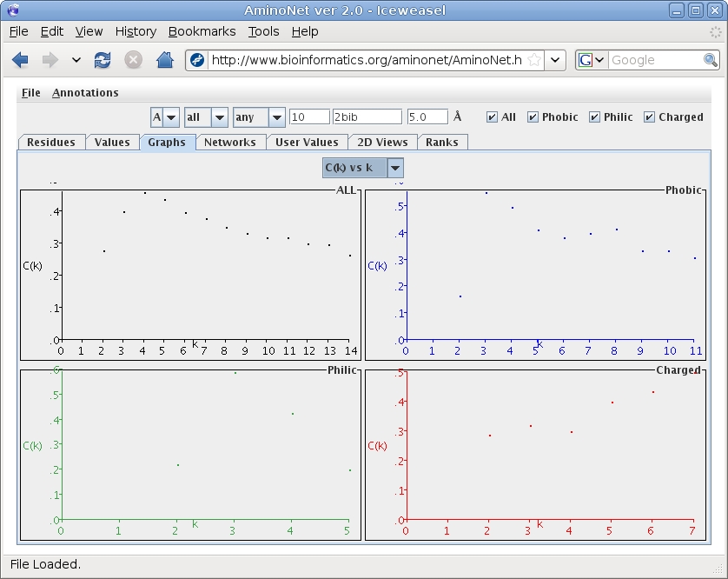Screen dimensions: 728x579
Task: Open the 'any' selection dropdown
Action: 276,117
